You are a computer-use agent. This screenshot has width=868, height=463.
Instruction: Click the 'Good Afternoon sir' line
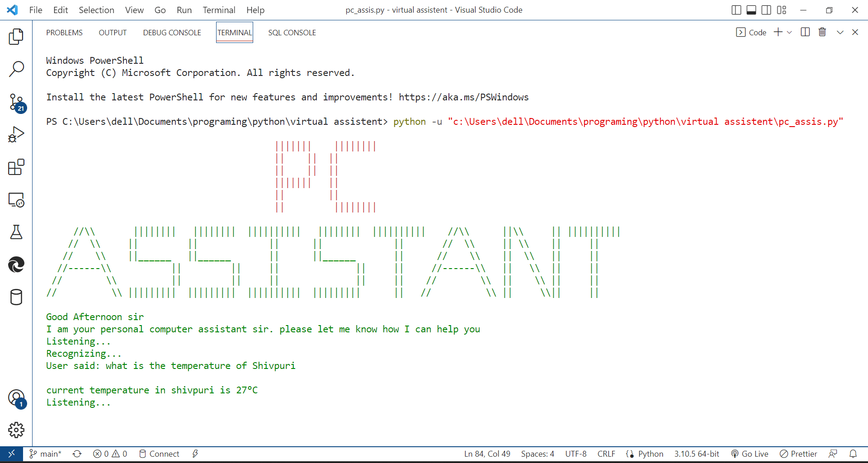(x=95, y=317)
